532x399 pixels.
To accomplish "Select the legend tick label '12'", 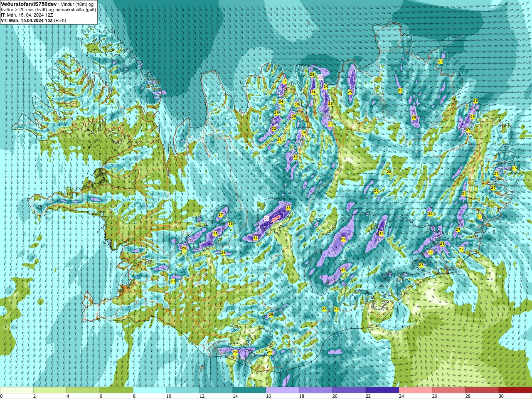I will coord(202,396).
